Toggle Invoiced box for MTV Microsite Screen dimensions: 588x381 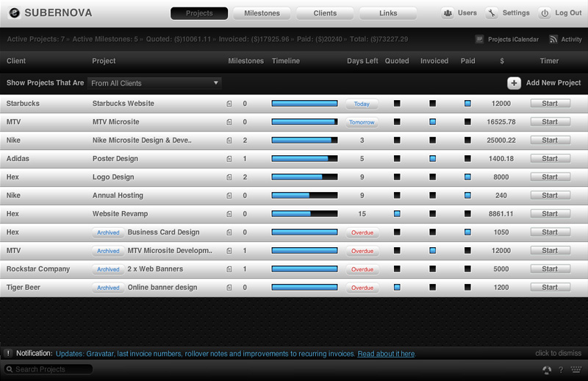click(433, 122)
